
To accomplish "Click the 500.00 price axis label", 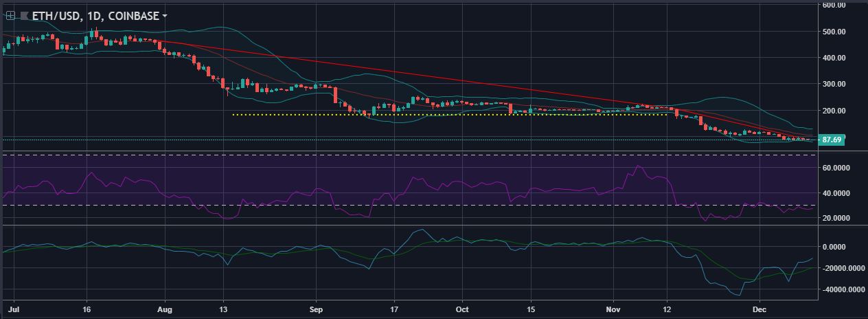I will tap(834, 32).
